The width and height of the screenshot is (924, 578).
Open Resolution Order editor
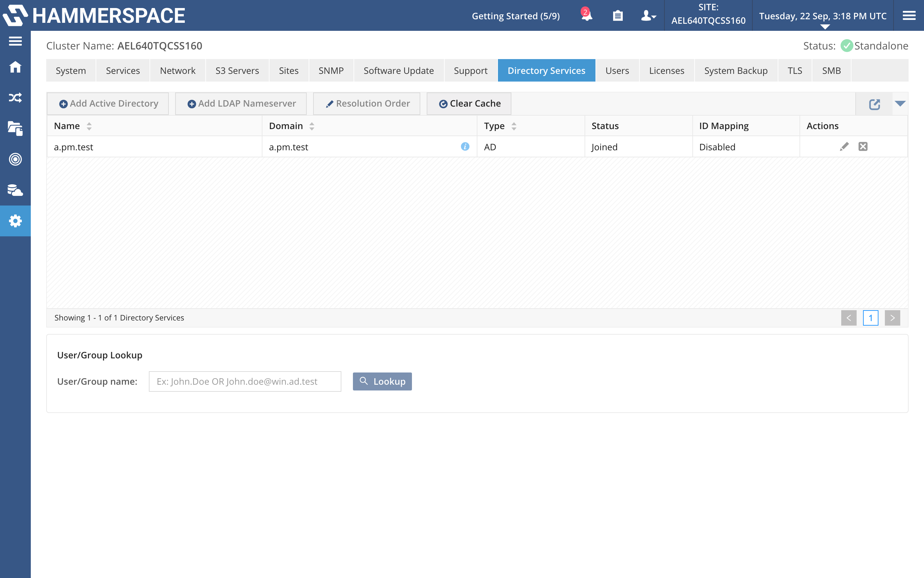[366, 104]
